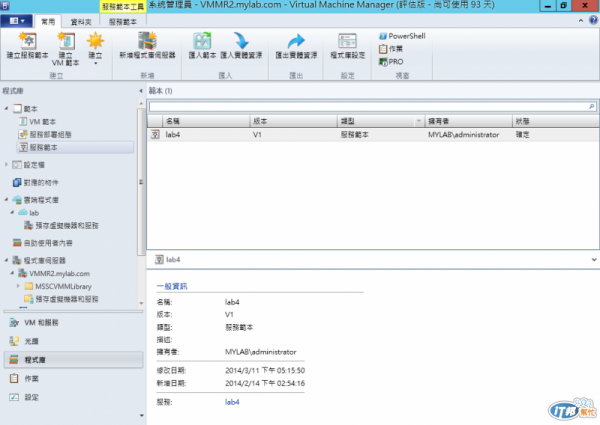This screenshot has width=600, height=425.
Task: Open the 光纖 workspace
Action: 73,341
